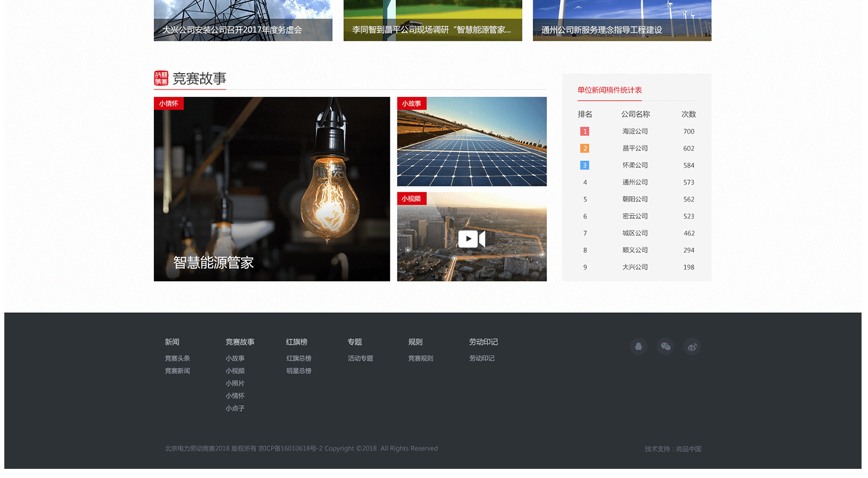This screenshot has width=868, height=478.
Task: Click 大兴公司 in the ranking table
Action: coord(635,267)
